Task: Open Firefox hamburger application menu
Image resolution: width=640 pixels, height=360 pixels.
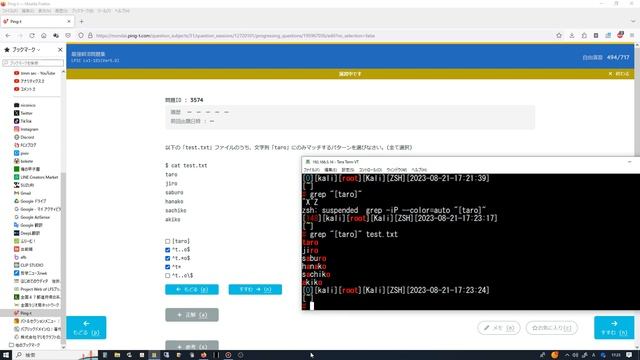Action: 632,36
